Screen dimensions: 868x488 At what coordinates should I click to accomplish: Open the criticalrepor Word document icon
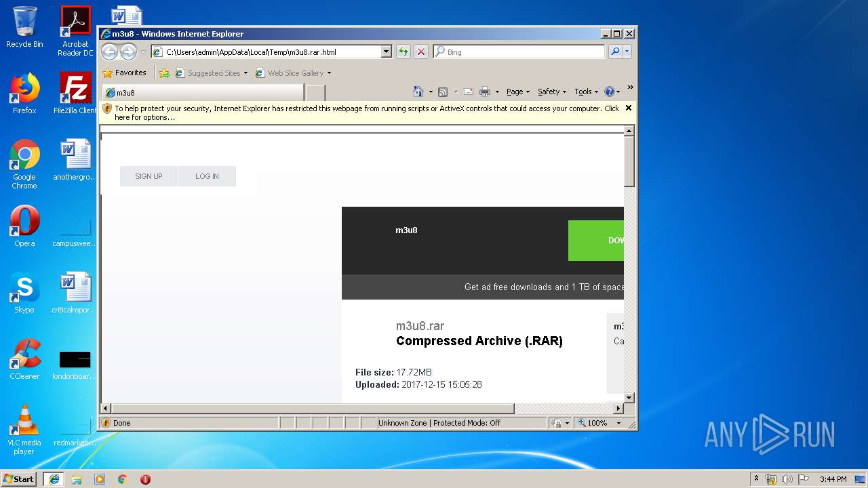pyautogui.click(x=75, y=293)
